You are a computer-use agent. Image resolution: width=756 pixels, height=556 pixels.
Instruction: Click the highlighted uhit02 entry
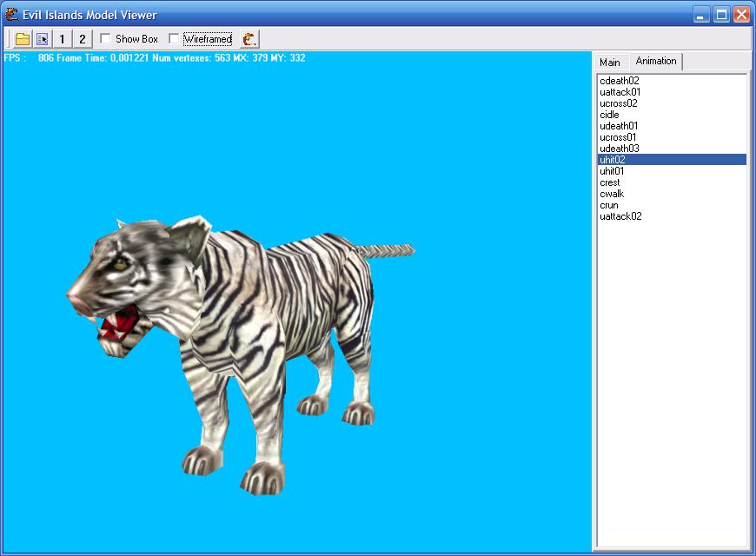pyautogui.click(x=613, y=160)
